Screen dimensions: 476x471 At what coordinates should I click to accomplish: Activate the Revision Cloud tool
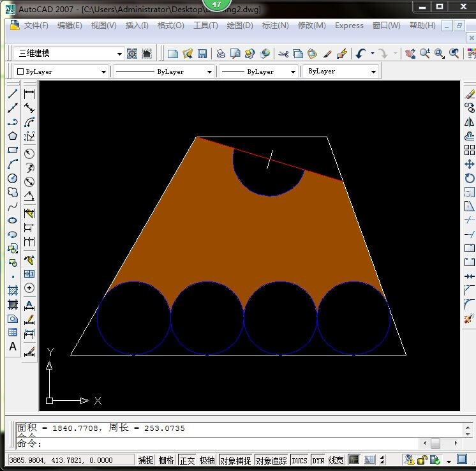13,192
